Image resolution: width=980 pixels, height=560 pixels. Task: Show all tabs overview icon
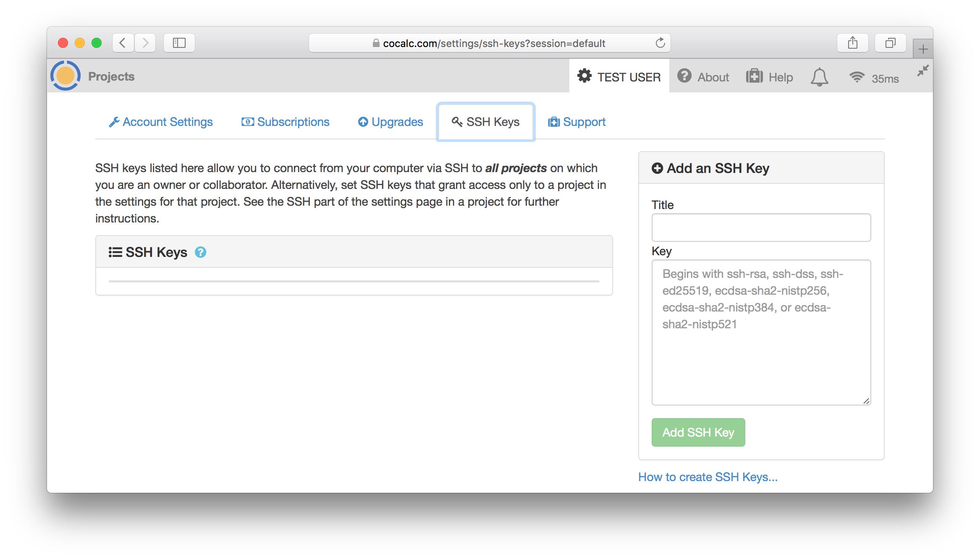(x=890, y=43)
